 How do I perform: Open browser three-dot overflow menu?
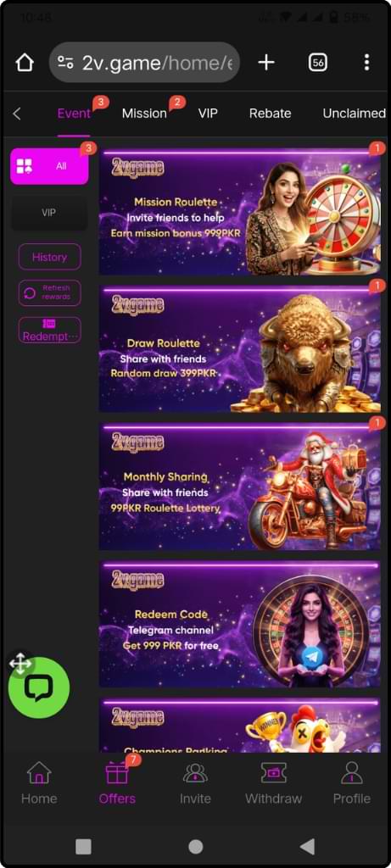click(x=366, y=63)
